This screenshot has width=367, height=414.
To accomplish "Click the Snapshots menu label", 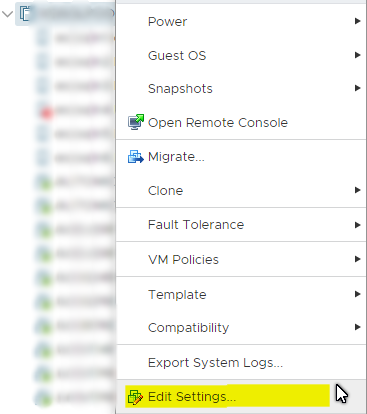I will point(180,89).
